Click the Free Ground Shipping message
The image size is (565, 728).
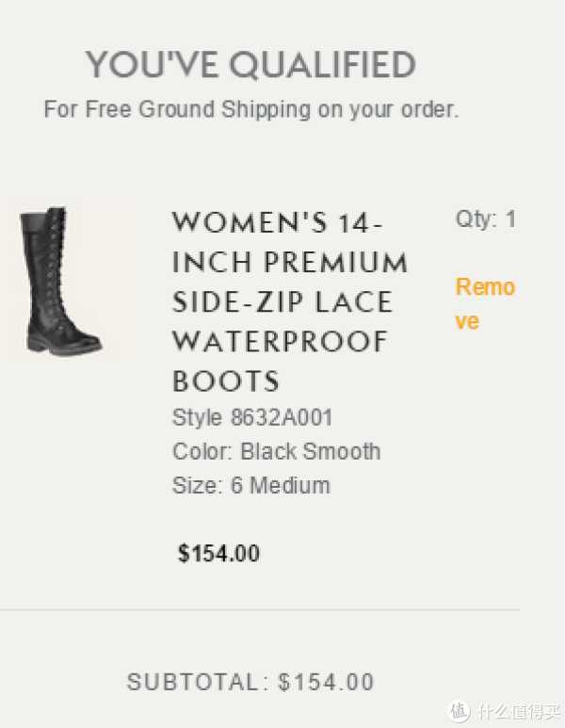[251, 109]
